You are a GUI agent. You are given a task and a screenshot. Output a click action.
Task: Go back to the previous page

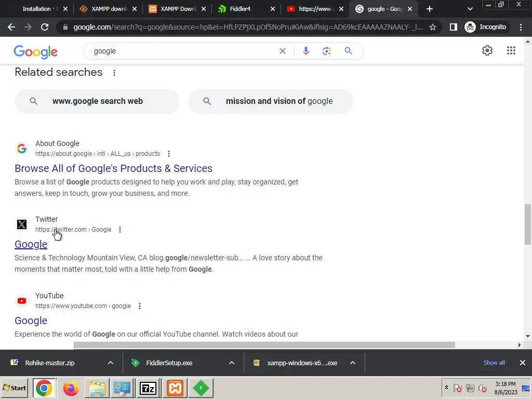pos(11,27)
